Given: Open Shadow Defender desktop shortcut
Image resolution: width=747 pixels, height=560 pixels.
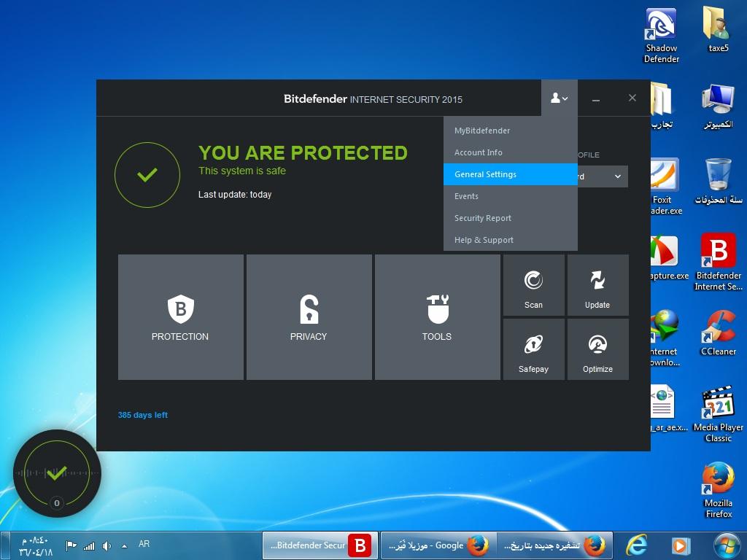Looking at the screenshot, I should pos(661,36).
